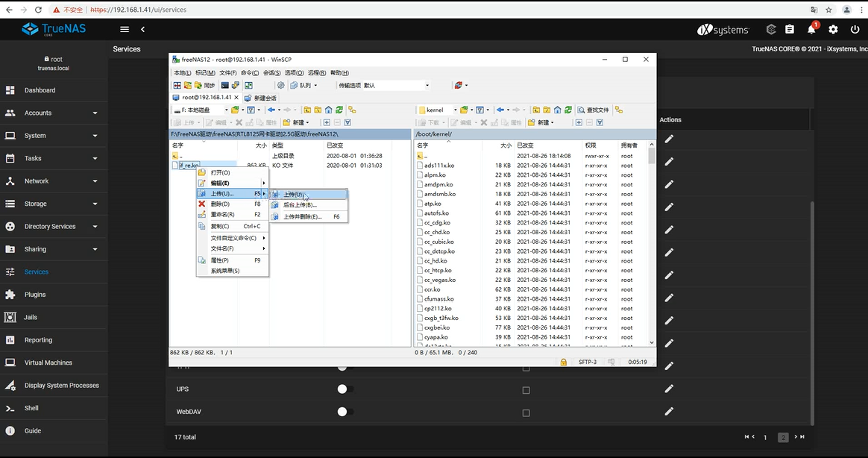Screen dimensions: 868x458
Task: Click the local panel home directory icon
Action: [x=327, y=110]
